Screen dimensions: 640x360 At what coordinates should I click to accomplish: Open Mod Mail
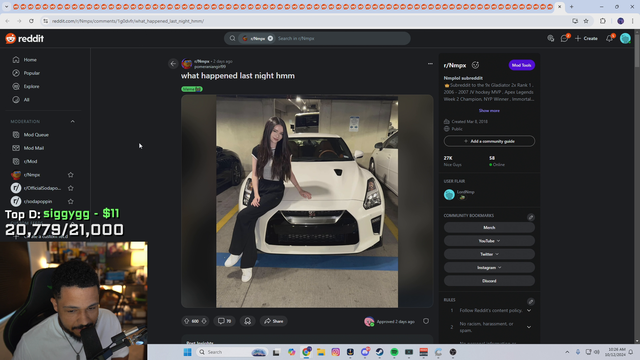[33, 148]
